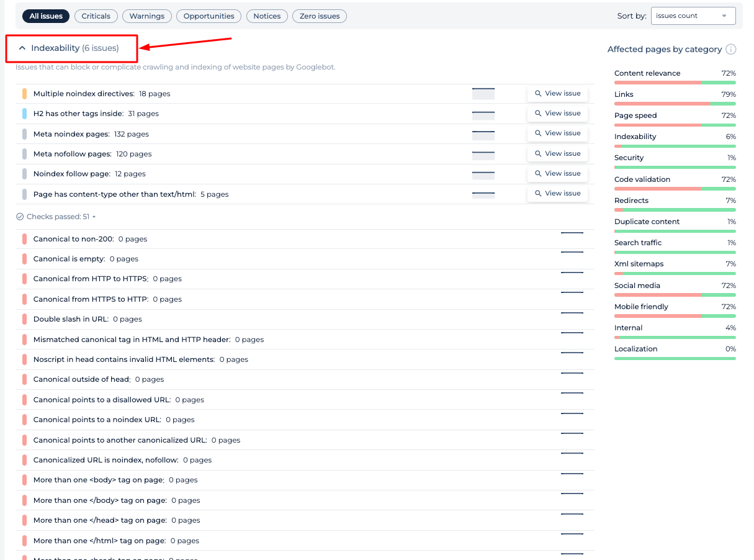Click Mismatched canonical tag in HTML and HTTP header
This screenshot has width=754, height=560.
[305, 340]
